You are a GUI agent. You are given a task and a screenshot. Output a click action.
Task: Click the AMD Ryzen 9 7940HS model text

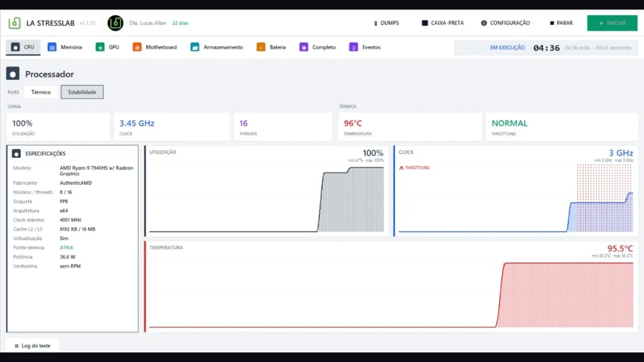97,171
